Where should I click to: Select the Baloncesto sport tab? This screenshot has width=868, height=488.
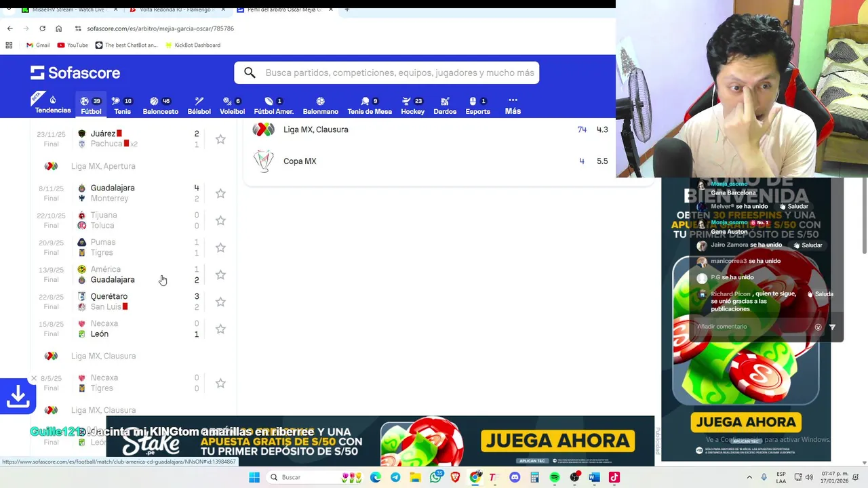tap(161, 105)
